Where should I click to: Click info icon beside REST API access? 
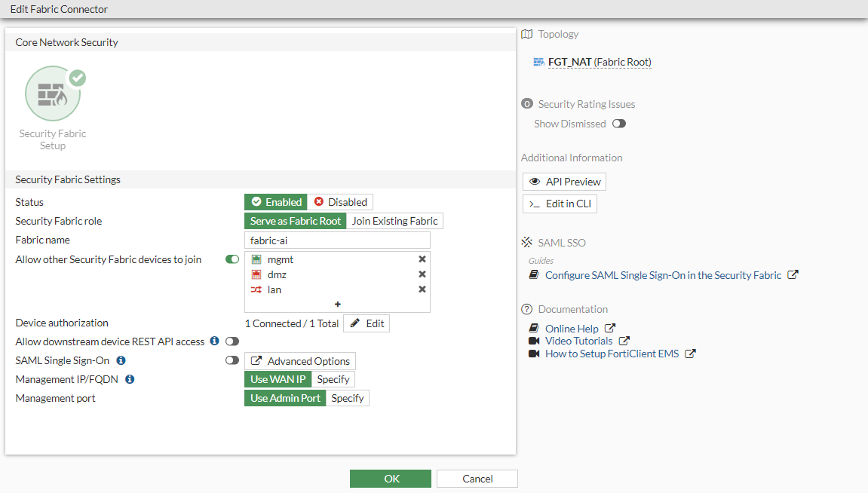[214, 341]
